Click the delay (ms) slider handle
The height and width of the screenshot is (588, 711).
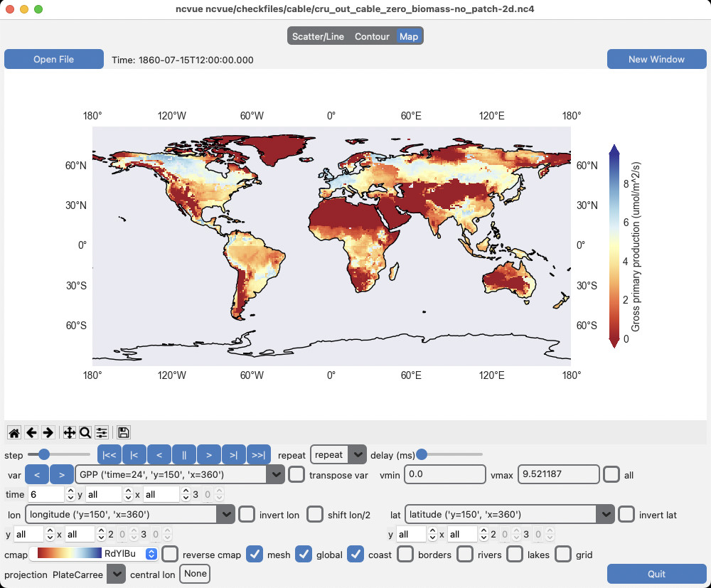tap(422, 454)
